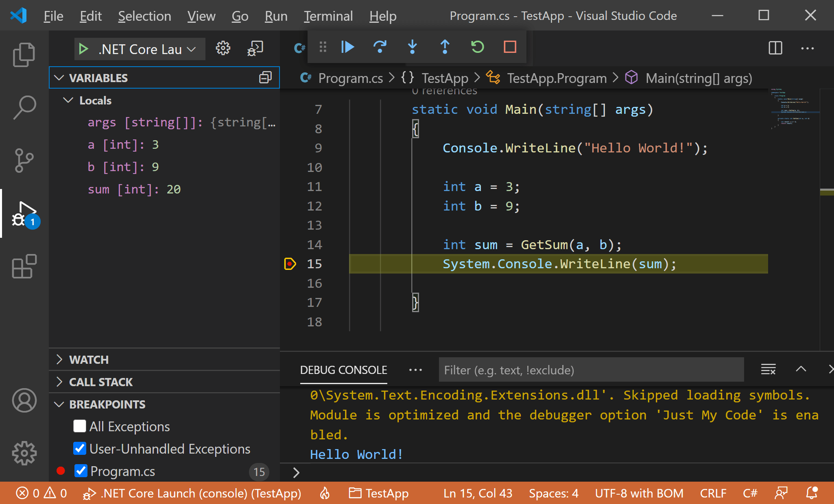Enable the All Exceptions checkbox
The height and width of the screenshot is (504, 834).
tap(80, 426)
